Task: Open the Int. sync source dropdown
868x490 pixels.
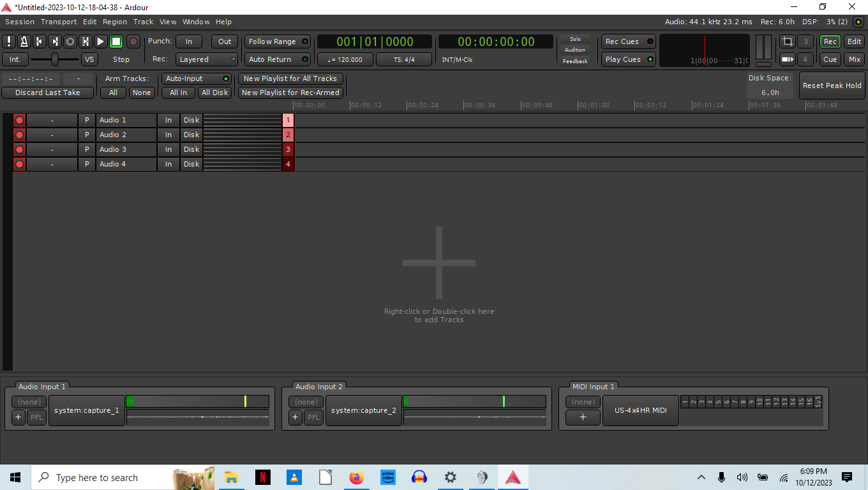Action: point(15,59)
